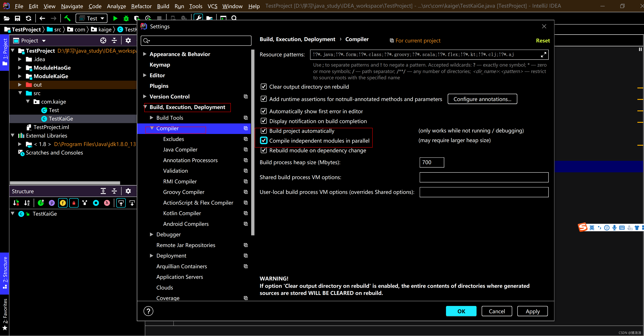The height and width of the screenshot is (336, 644).
Task: Click settings tree vertical scrollbar
Action: [253, 142]
